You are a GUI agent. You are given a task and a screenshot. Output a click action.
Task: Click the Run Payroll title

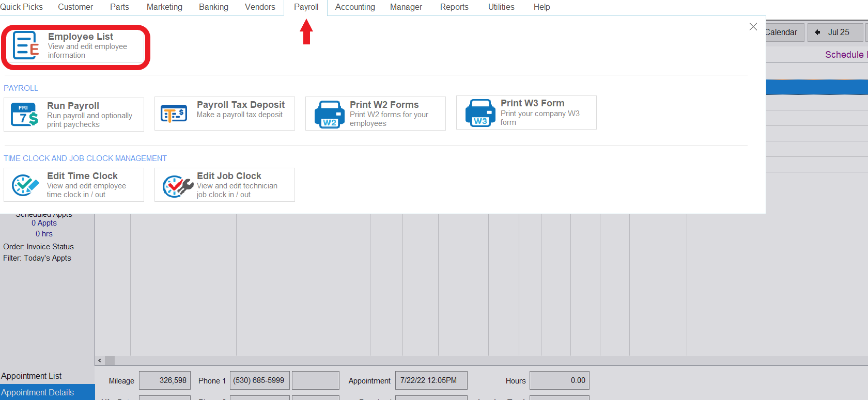tap(73, 106)
